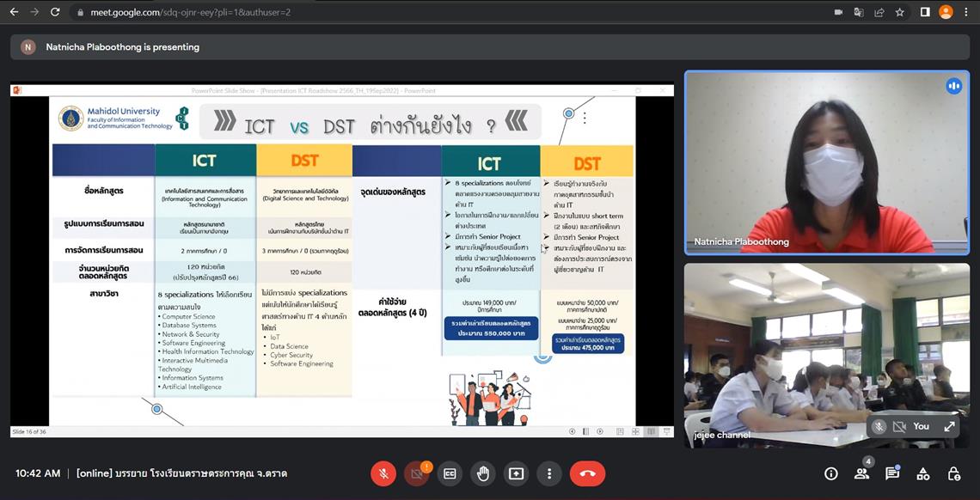The height and width of the screenshot is (500, 980).
Task: Reload the Google Meet page
Action: click(x=55, y=12)
